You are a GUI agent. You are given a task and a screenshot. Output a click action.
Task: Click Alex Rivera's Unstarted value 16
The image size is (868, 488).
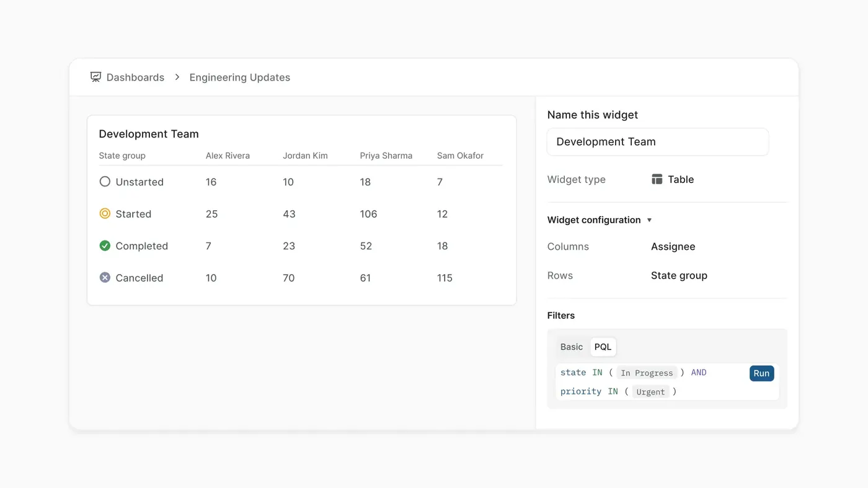coord(211,182)
